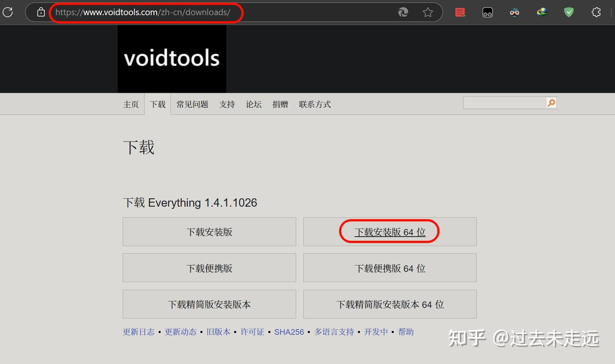Click the voidtools logo
The image size is (615, 364).
coord(172,58)
